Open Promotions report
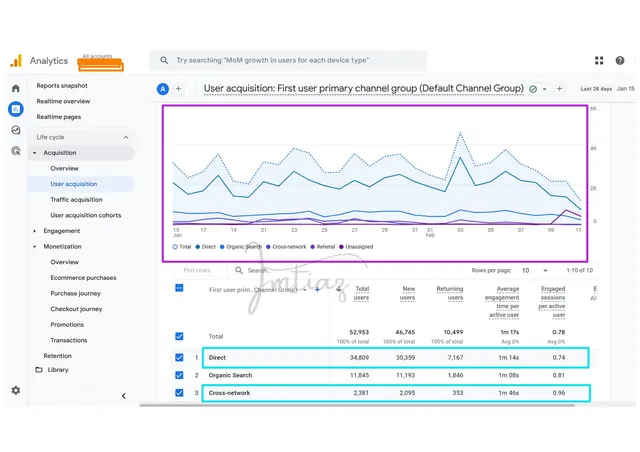 coord(67,325)
